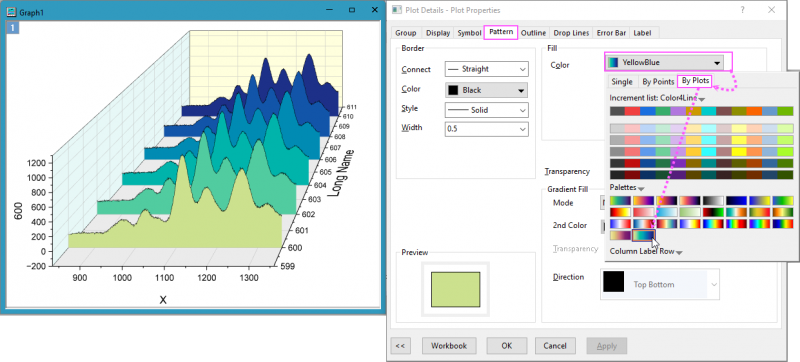Choose the yellow-to-purple palette left of YellowBlue
800x362 pixels.
620,235
